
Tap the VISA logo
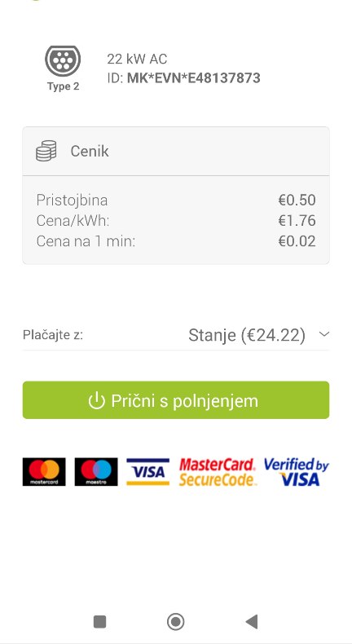click(x=147, y=471)
